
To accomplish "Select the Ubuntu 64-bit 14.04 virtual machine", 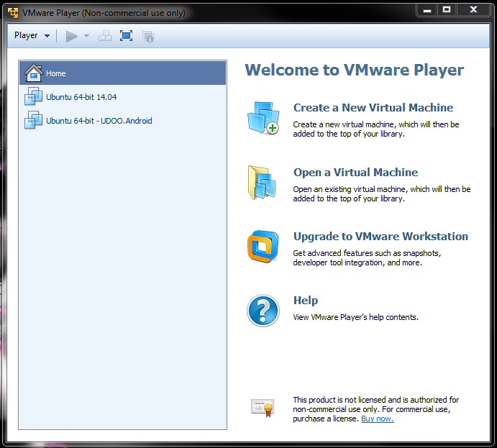I will click(123, 97).
